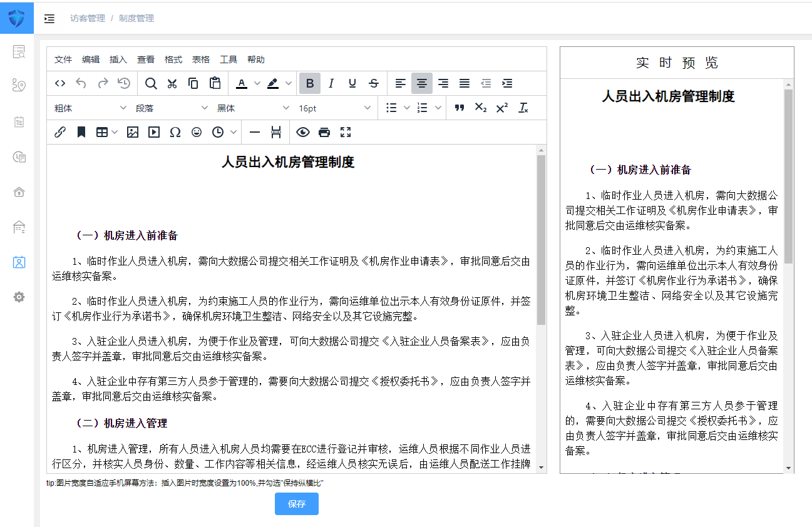This screenshot has width=812, height=527.
Task: Print the document
Action: (324, 132)
